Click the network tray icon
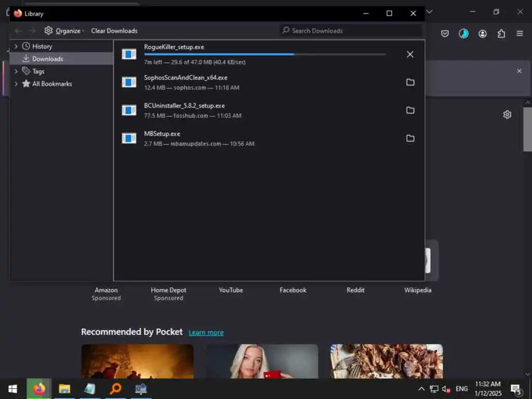 coord(434,389)
